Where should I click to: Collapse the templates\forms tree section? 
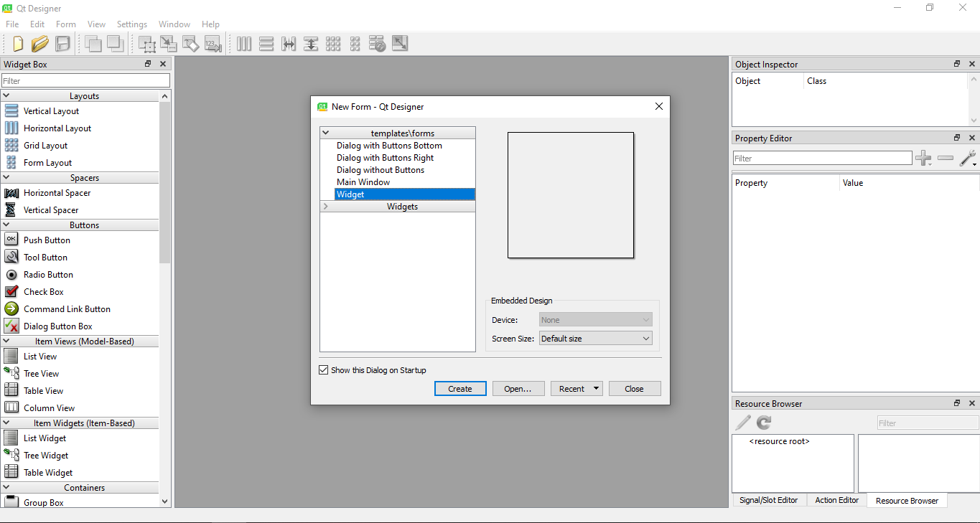coord(325,133)
